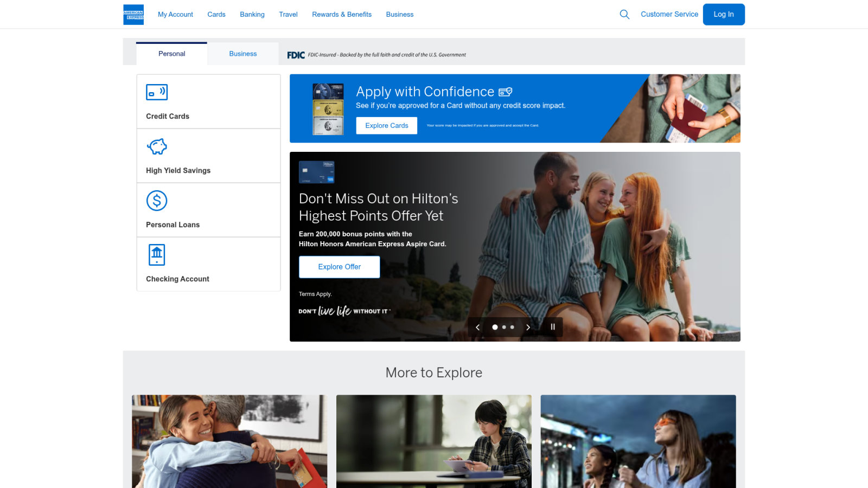Open the Banking menu
The height and width of the screenshot is (488, 868).
click(x=252, y=15)
